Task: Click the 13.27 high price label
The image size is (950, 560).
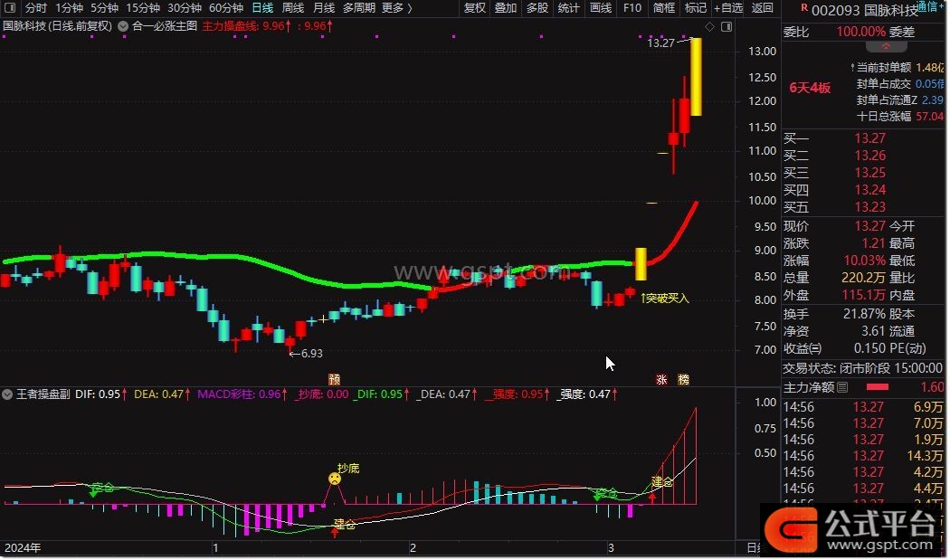Action: click(x=660, y=43)
